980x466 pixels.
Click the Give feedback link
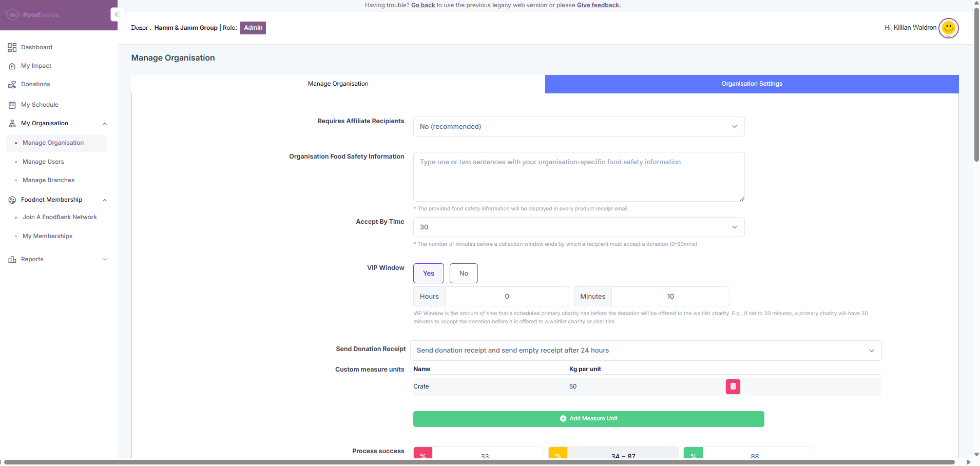pyautogui.click(x=599, y=5)
